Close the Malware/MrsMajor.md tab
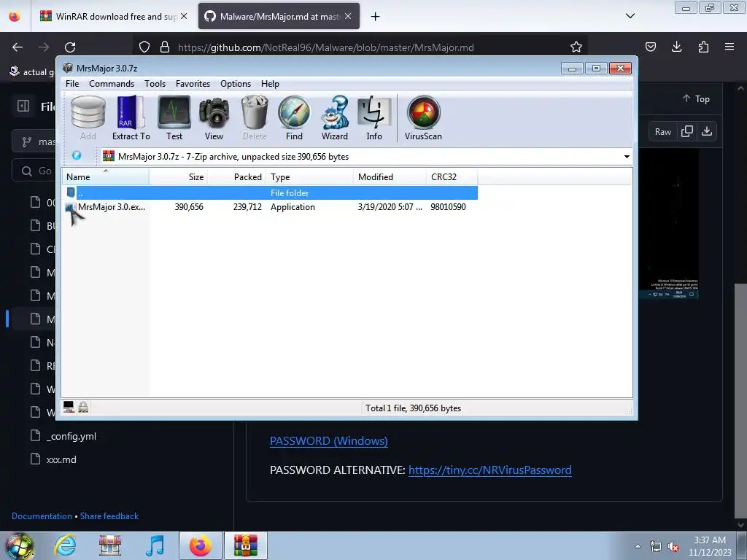747x560 pixels. pos(348,16)
